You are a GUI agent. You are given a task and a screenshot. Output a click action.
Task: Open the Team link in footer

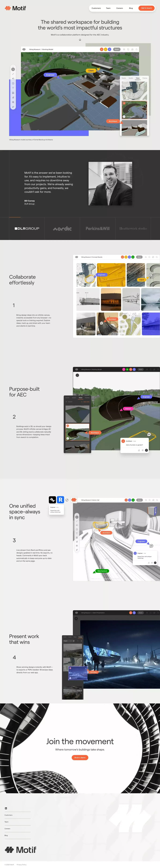(x=6, y=822)
